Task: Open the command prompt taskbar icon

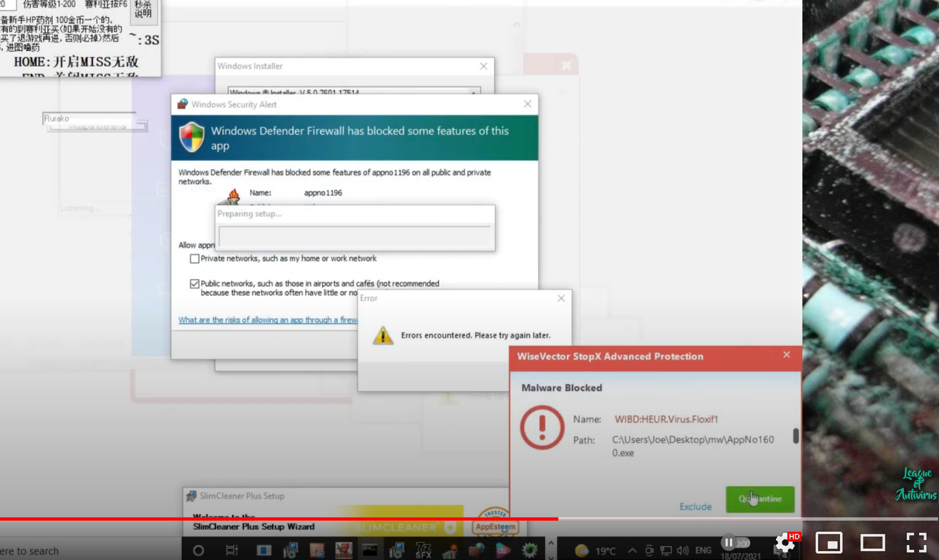Action: coord(370,550)
